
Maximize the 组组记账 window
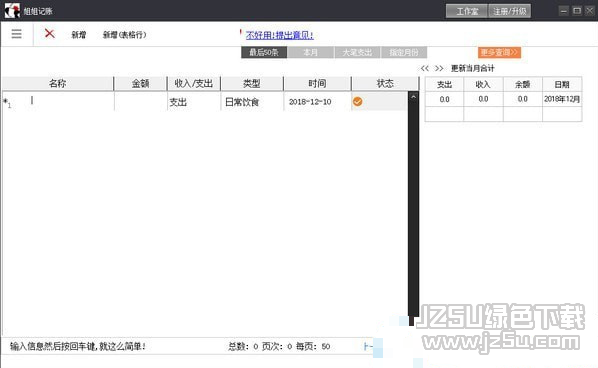577,11
